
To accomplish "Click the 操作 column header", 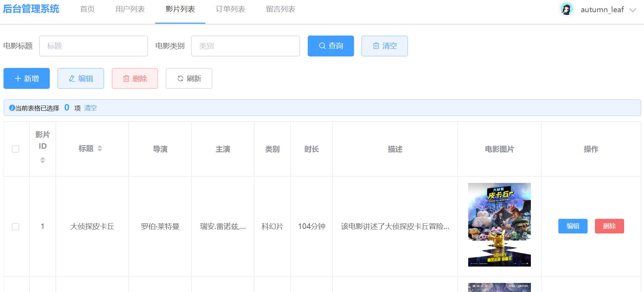I will click(x=591, y=149).
